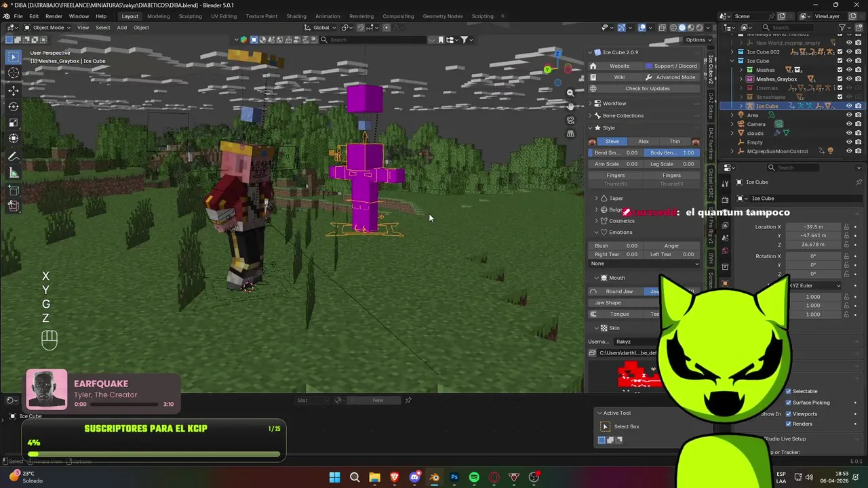Activate the Move tool
Screen dimensions: 868x488
(x=14, y=90)
